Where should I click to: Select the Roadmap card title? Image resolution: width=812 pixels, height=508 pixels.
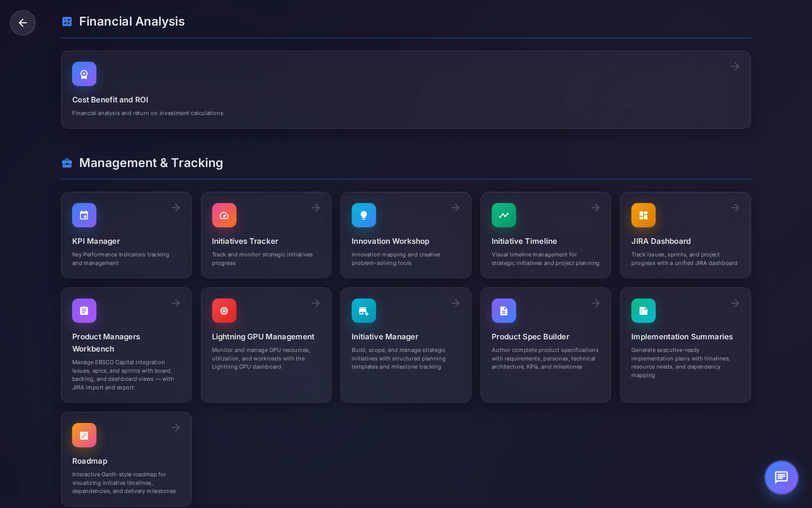(x=90, y=461)
